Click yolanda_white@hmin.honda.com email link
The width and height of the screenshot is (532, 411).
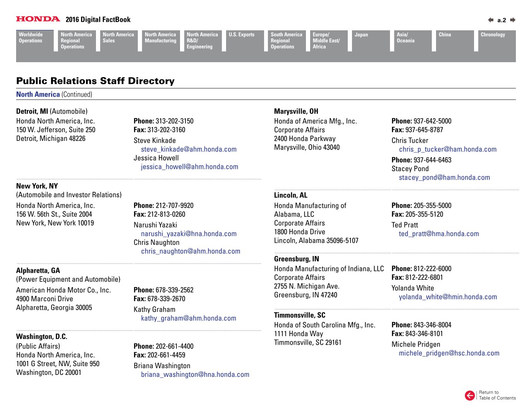(x=448, y=297)
